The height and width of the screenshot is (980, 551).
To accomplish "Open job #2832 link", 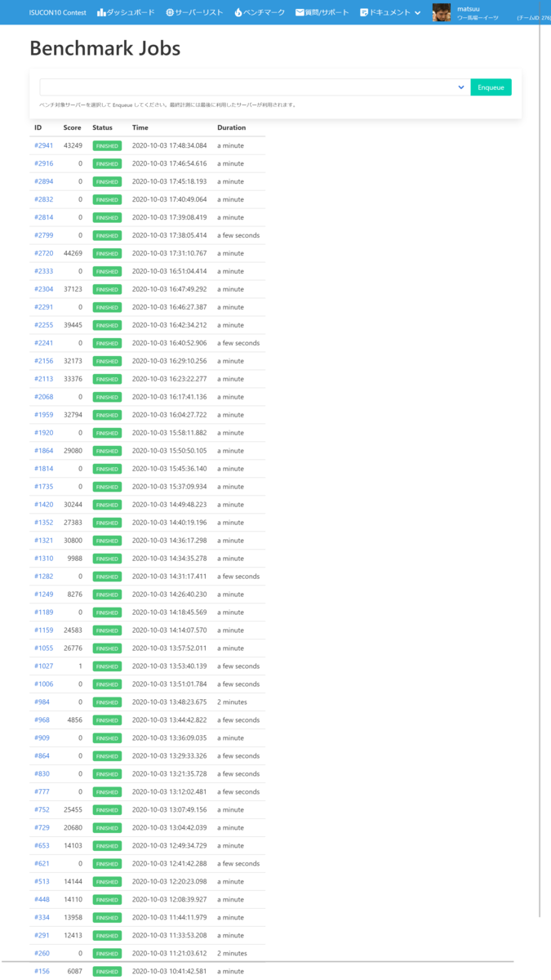I will 43,199.
